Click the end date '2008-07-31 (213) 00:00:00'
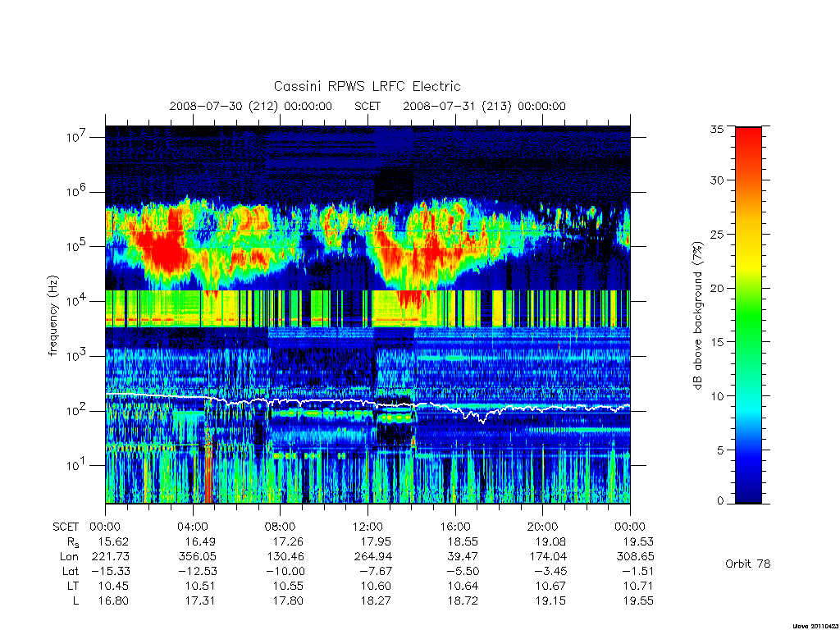 click(484, 106)
